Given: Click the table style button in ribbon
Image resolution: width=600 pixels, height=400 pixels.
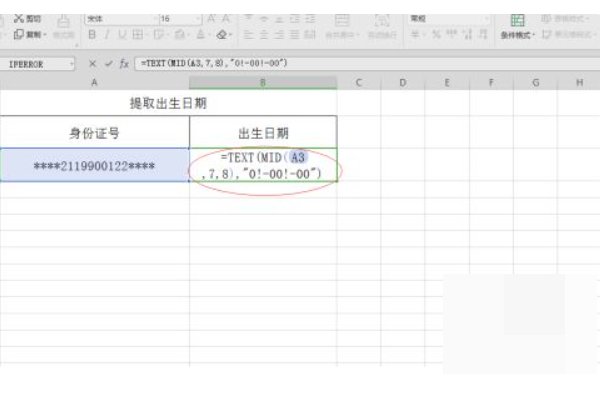Looking at the screenshot, I should [x=564, y=19].
